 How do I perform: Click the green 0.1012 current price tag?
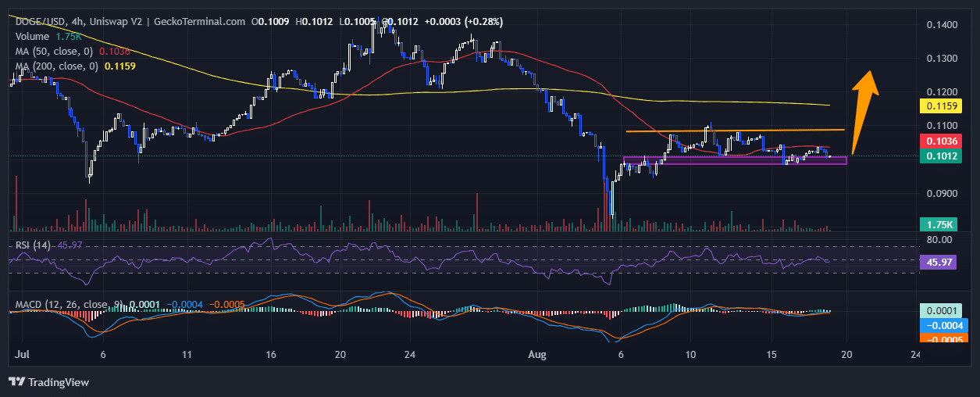946,156
